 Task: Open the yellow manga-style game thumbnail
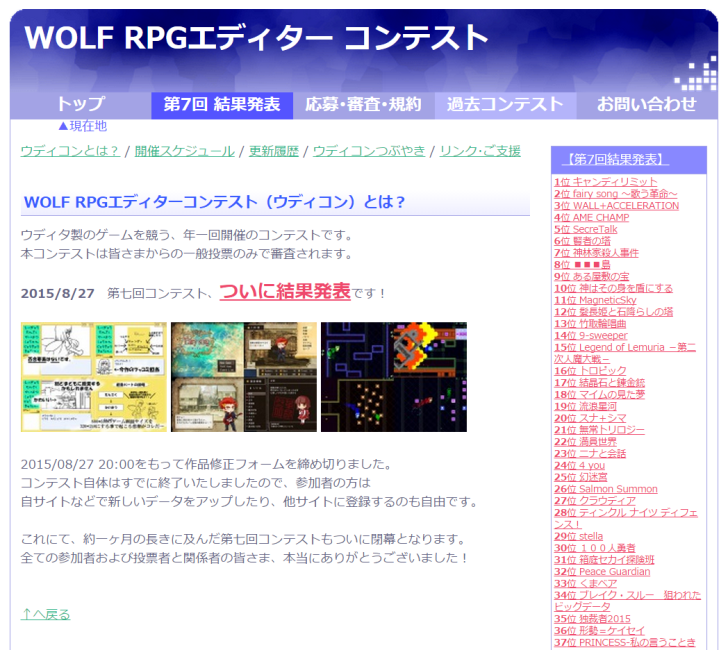click(94, 377)
